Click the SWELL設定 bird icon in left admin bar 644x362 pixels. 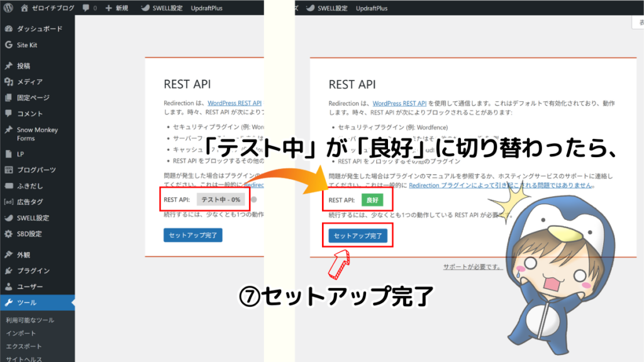(x=145, y=8)
